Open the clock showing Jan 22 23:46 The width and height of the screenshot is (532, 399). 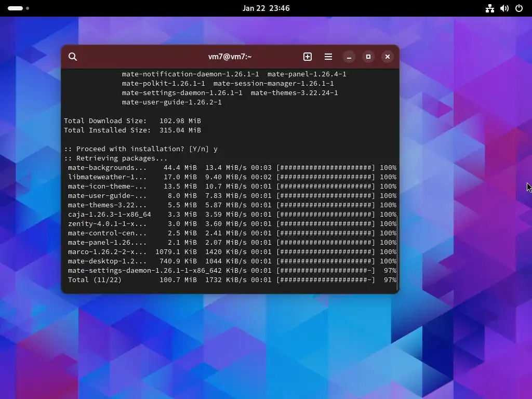click(x=266, y=8)
